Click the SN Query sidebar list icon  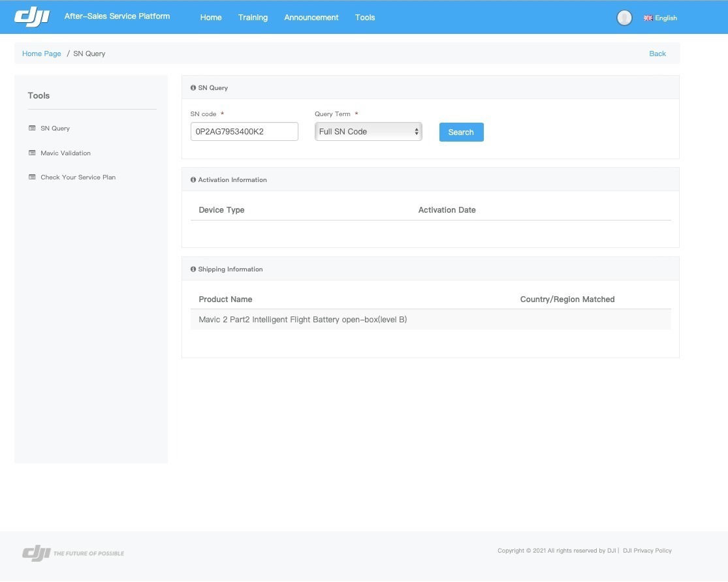[x=32, y=128]
